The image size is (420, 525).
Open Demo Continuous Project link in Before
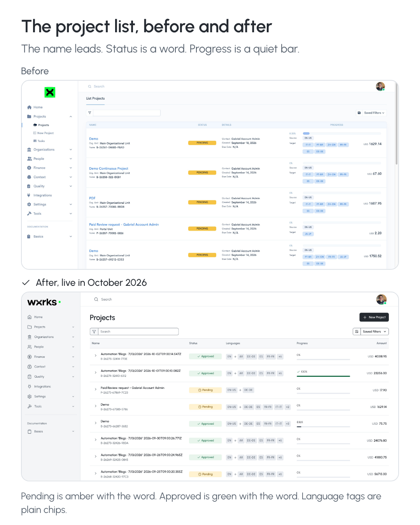108,168
